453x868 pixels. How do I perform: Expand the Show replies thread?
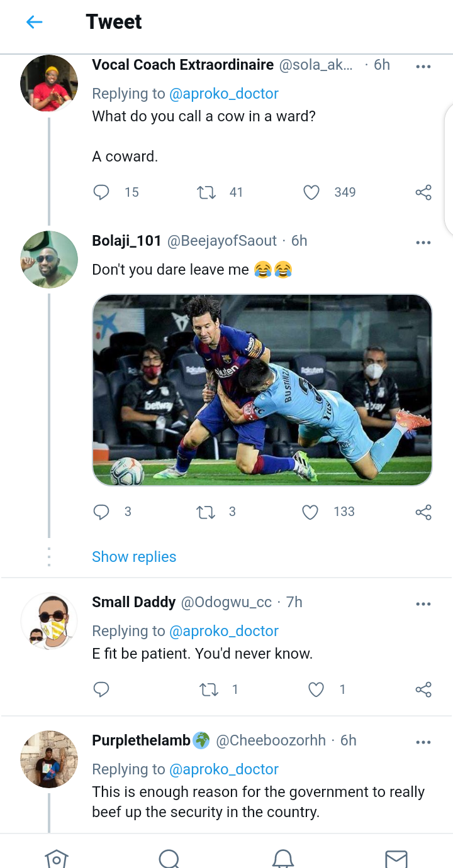click(134, 557)
